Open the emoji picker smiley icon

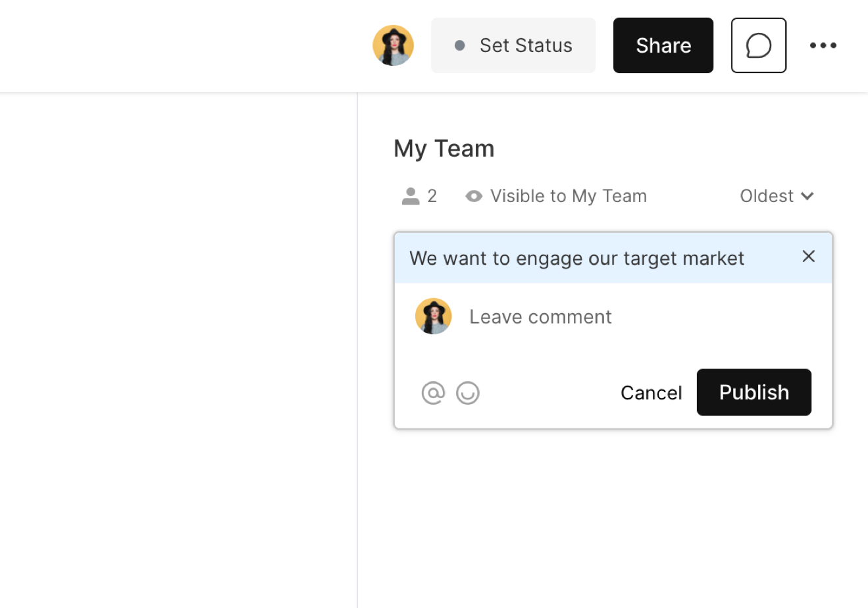click(468, 393)
